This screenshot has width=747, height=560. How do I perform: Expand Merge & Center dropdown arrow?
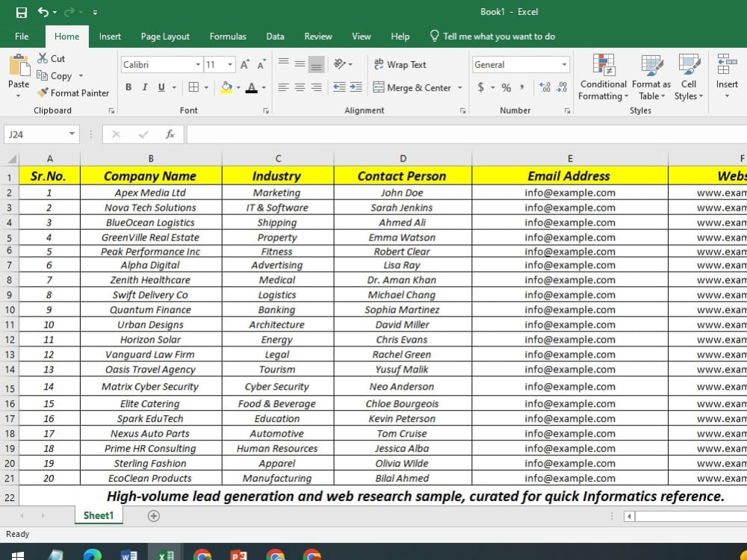click(x=459, y=87)
